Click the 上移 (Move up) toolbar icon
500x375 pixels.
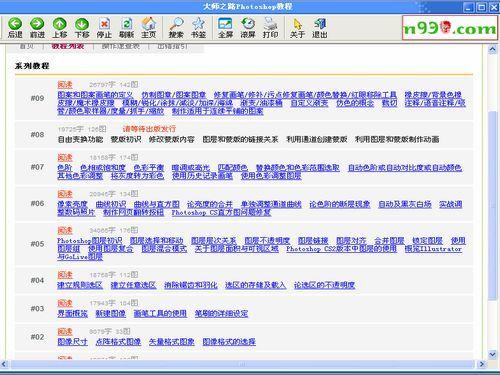click(x=59, y=28)
